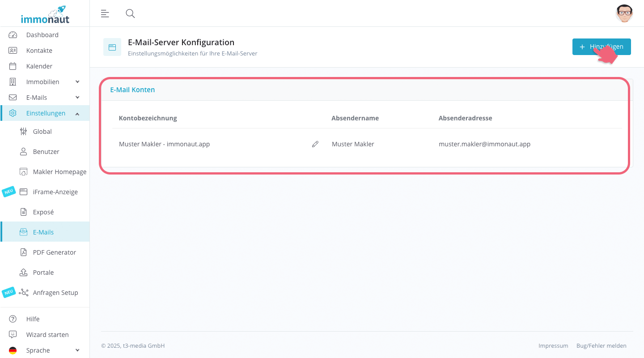644x358 pixels.
Task: Open Anfragen Setup menu item
Action: pyautogui.click(x=55, y=293)
